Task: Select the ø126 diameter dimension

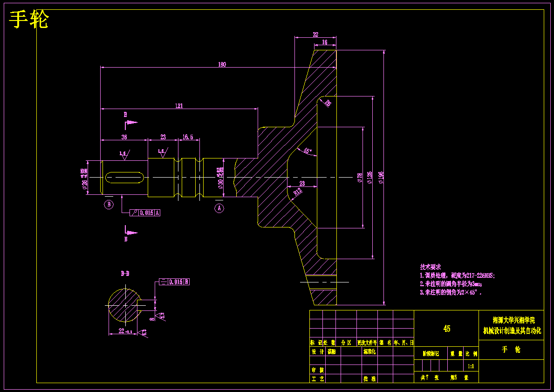Action: coord(369,178)
